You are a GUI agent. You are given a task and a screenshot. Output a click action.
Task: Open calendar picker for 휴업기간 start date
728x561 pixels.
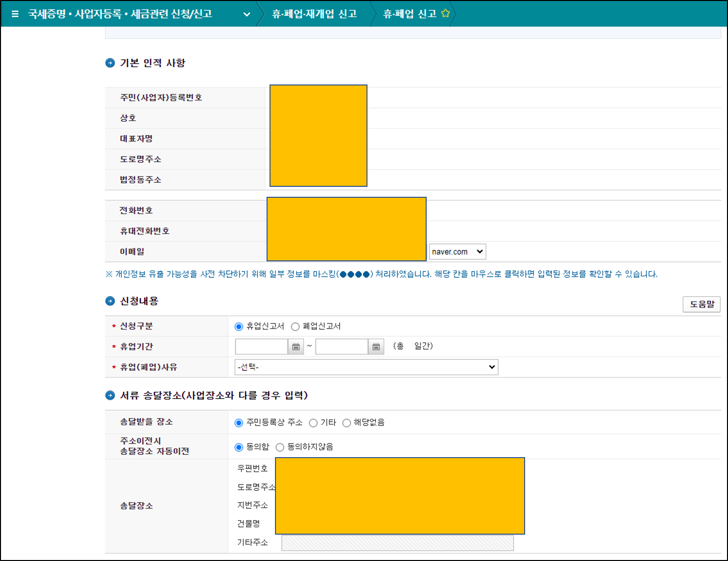coord(295,346)
